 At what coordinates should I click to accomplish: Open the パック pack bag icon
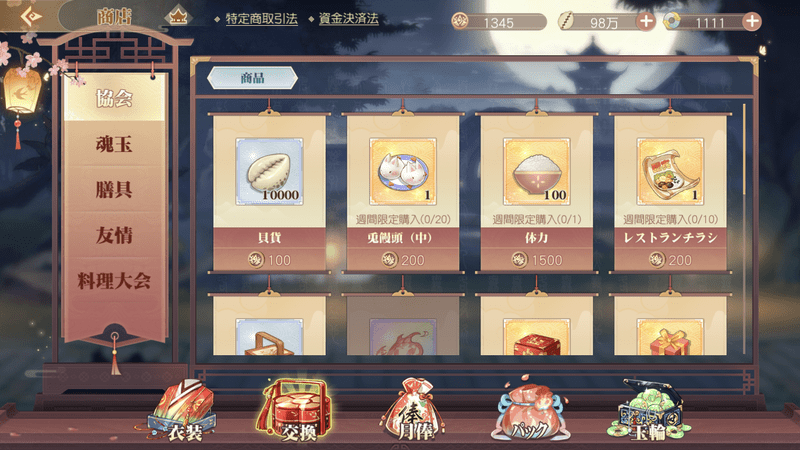pos(531,411)
